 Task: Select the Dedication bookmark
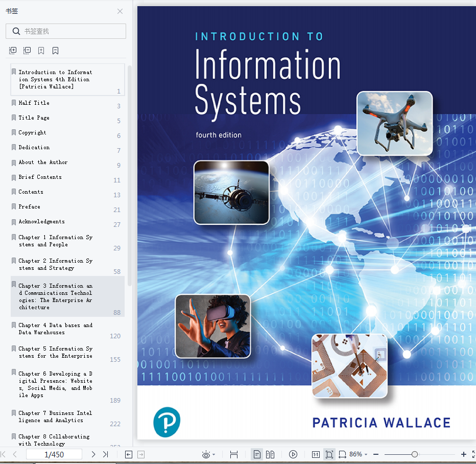click(x=68, y=148)
